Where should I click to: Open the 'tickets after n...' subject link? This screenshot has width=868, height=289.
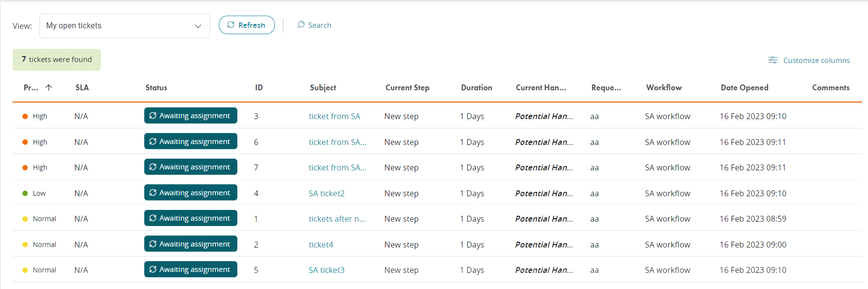(337, 219)
